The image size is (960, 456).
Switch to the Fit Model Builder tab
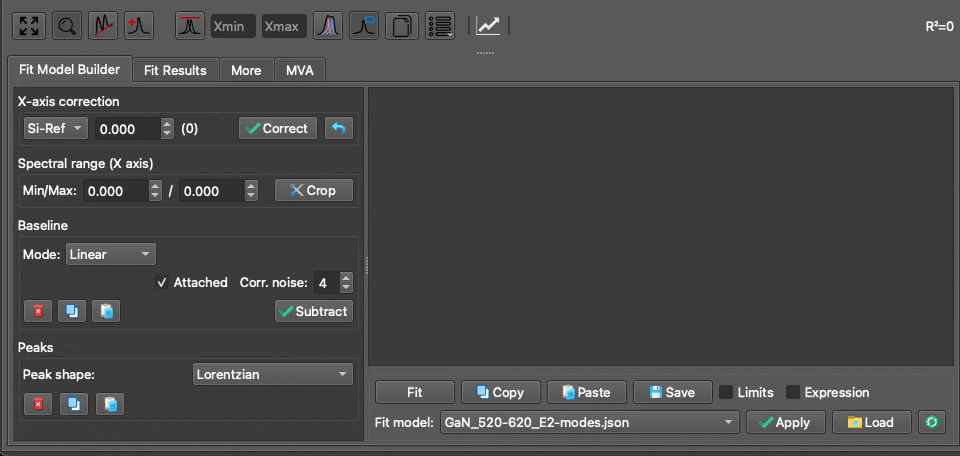pyautogui.click(x=69, y=69)
